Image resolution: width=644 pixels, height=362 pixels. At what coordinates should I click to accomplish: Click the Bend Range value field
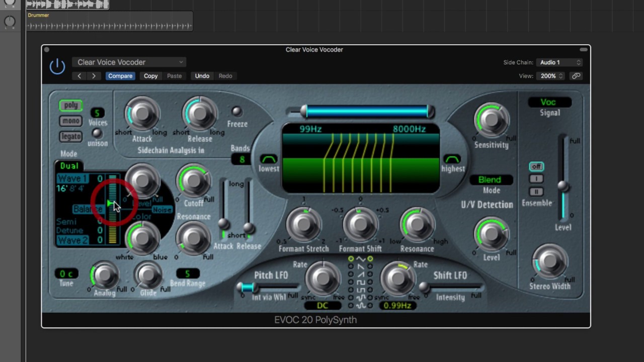[188, 274]
